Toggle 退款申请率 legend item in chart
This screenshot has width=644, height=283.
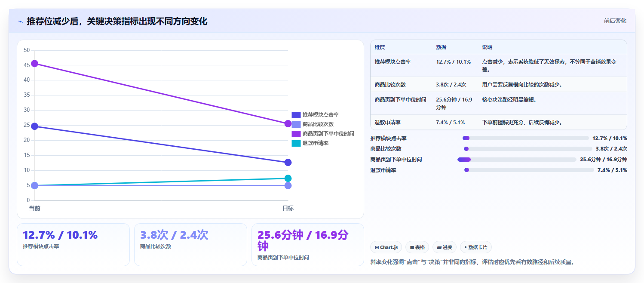coord(310,143)
